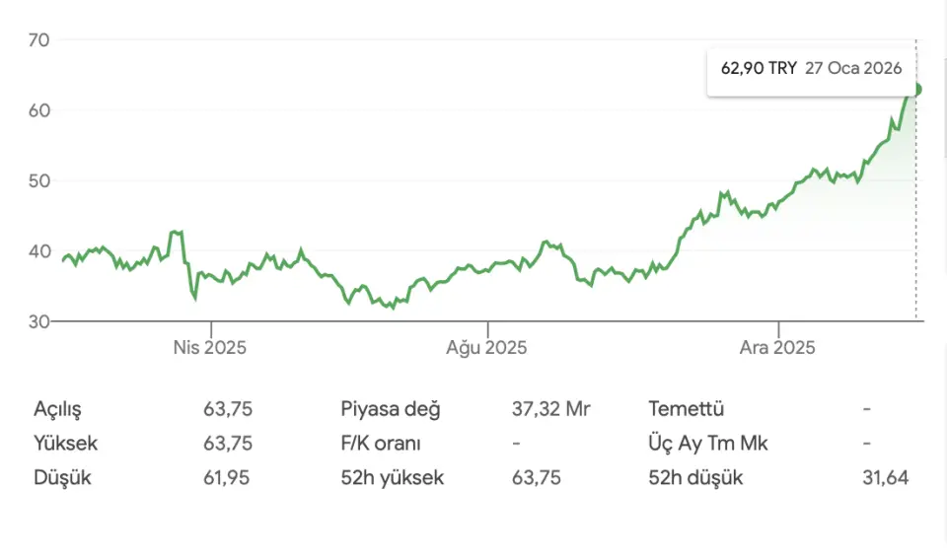This screenshot has width=947, height=560.
Task: Click the Ağu 2025 axis label
Action: [x=486, y=348]
